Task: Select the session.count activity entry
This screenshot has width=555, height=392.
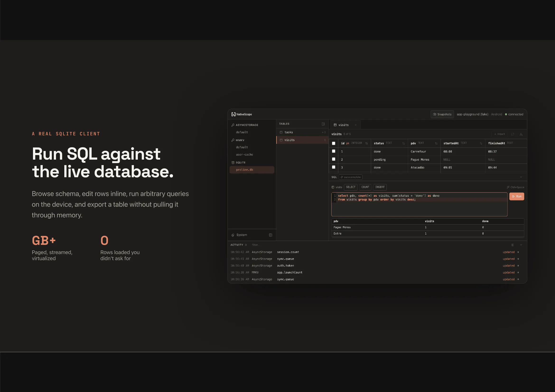Action: [377, 252]
